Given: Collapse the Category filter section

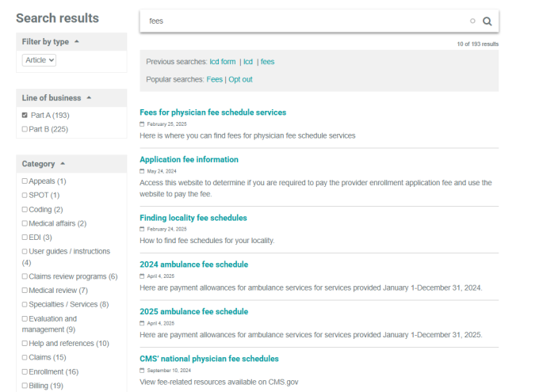Looking at the screenshot, I should 63,164.
